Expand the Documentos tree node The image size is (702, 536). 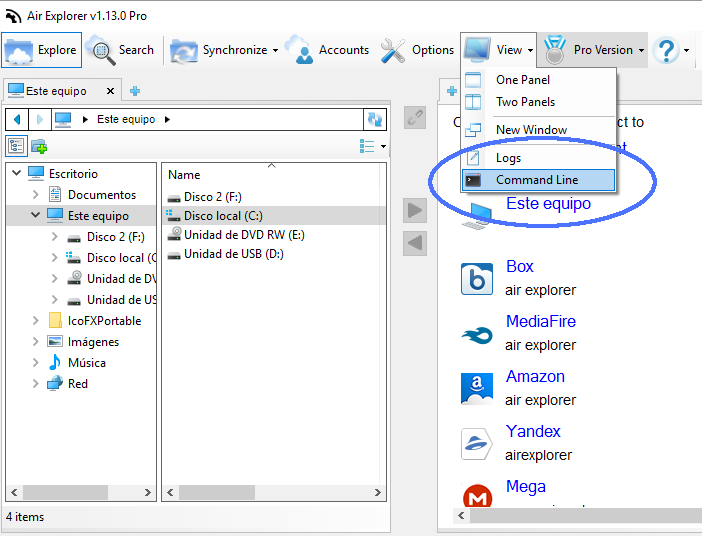36,194
